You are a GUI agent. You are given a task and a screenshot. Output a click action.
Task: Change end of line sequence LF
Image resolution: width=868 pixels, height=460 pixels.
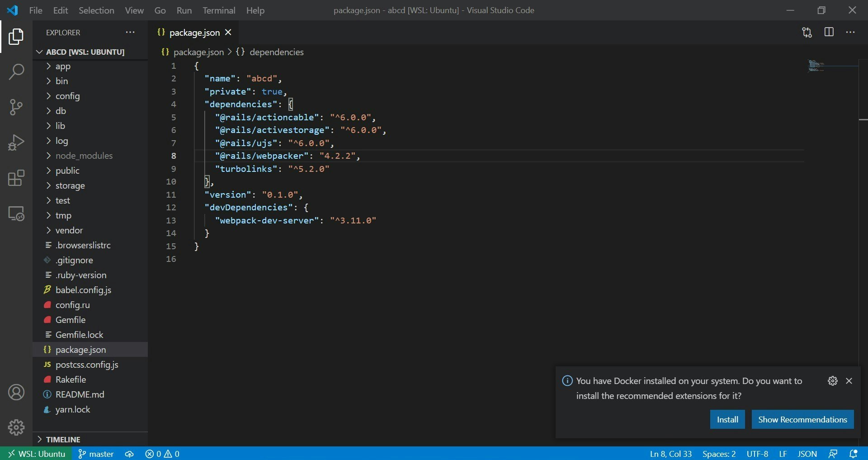click(783, 454)
